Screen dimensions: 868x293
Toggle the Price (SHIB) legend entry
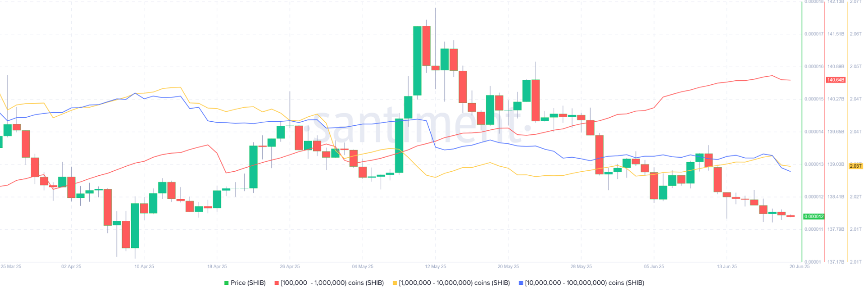(245, 283)
